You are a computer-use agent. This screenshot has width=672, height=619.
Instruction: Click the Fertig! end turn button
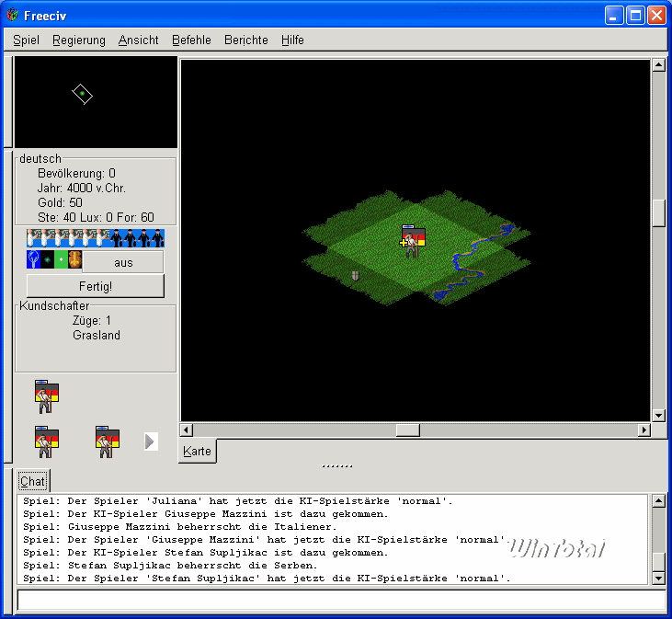[x=95, y=286]
